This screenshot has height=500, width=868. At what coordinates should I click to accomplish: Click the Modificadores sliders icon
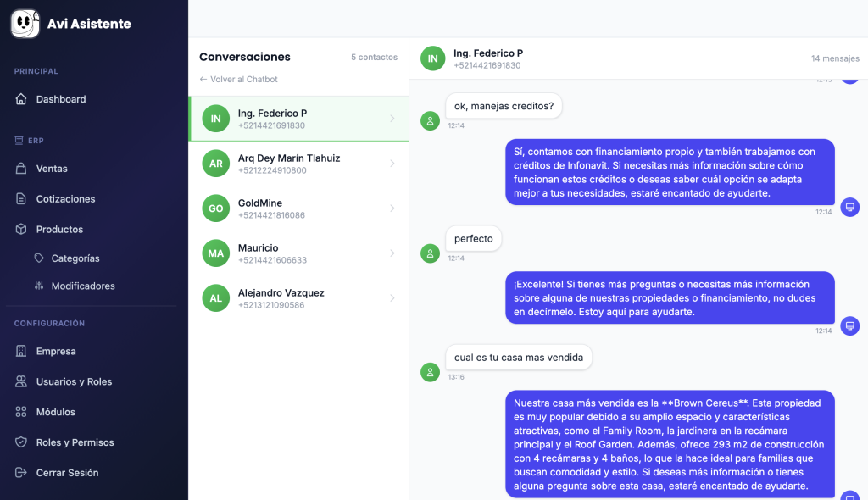(x=39, y=286)
